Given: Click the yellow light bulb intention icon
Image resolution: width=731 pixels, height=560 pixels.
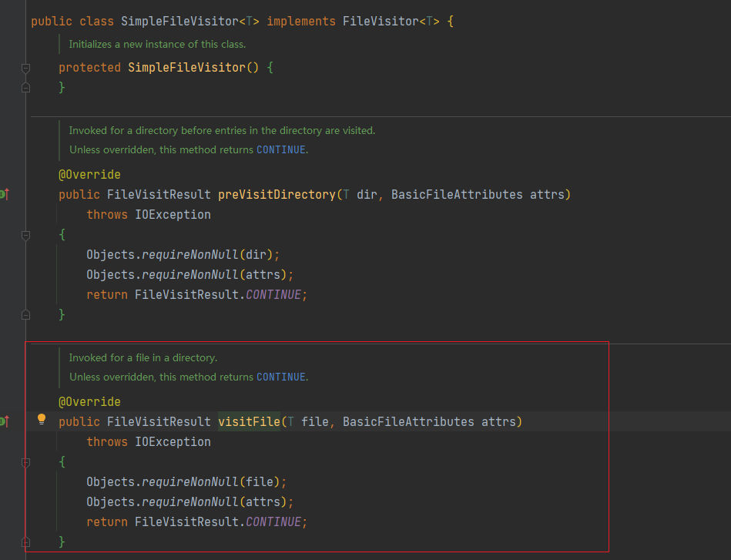Looking at the screenshot, I should (x=42, y=419).
